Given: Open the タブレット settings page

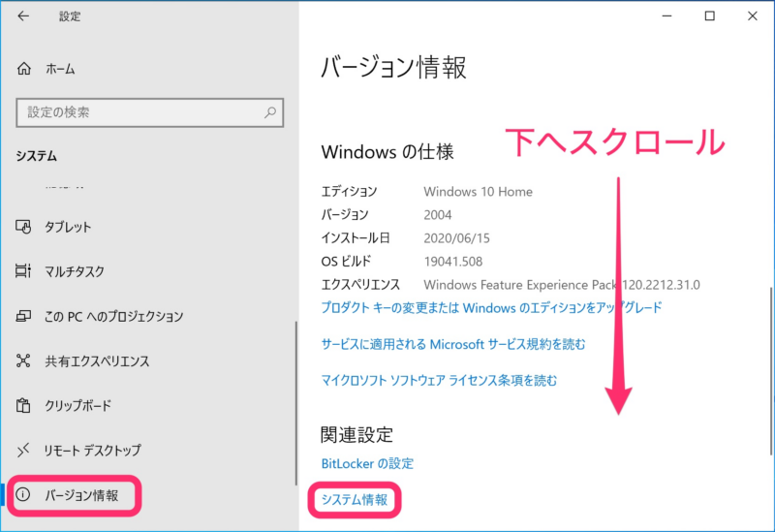Looking at the screenshot, I should click(x=68, y=227).
